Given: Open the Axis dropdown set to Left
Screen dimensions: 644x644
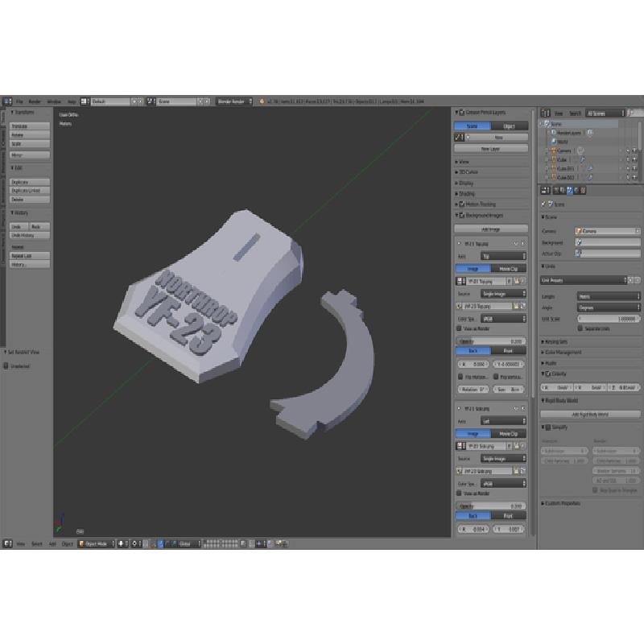Looking at the screenshot, I should tap(503, 421).
